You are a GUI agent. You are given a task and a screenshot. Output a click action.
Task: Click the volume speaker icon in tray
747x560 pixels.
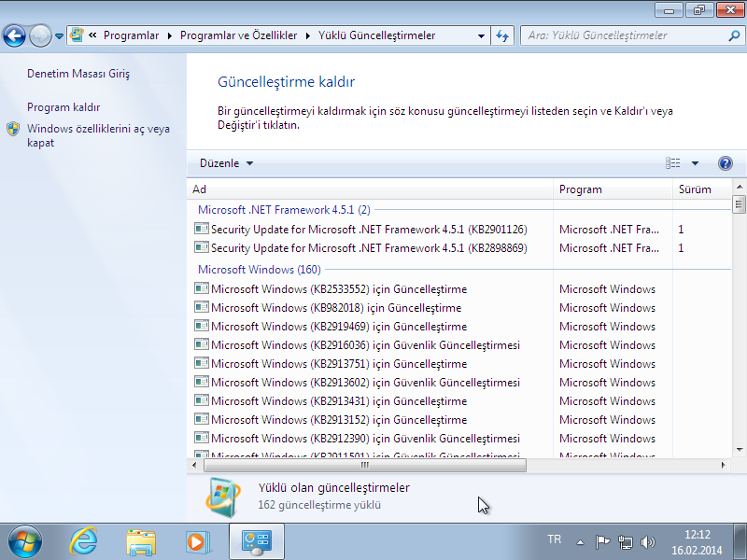(648, 541)
